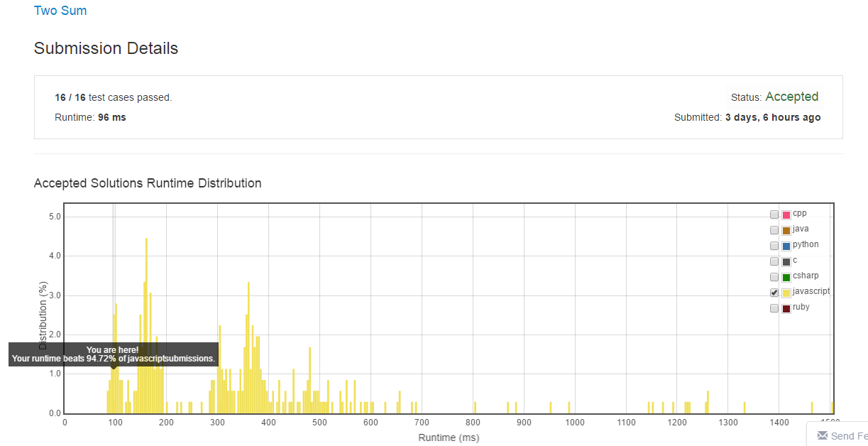Image resolution: width=868 pixels, height=446 pixels.
Task: Click the "You are here!" tooltip
Action: 114,354
